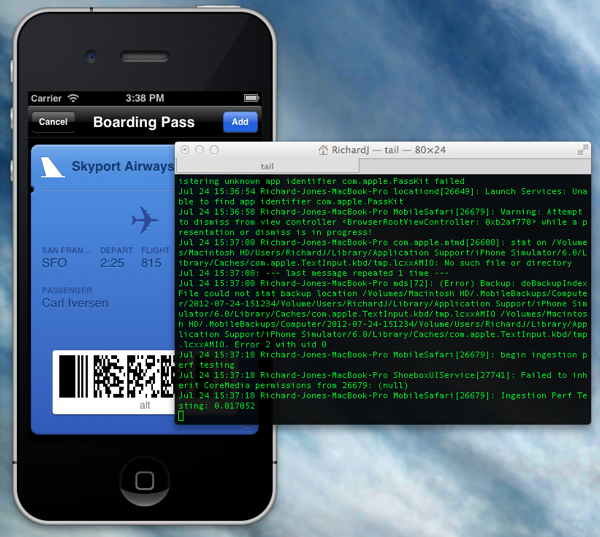Click the Terminal fullscreen arrows icon
The height and width of the screenshot is (537, 600).
[x=582, y=150]
